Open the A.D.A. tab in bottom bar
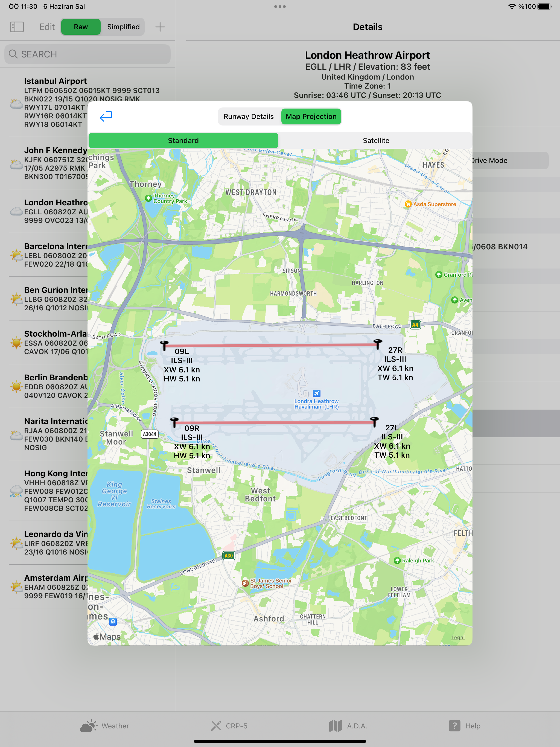Viewport: 560px width, 747px height. tap(348, 726)
